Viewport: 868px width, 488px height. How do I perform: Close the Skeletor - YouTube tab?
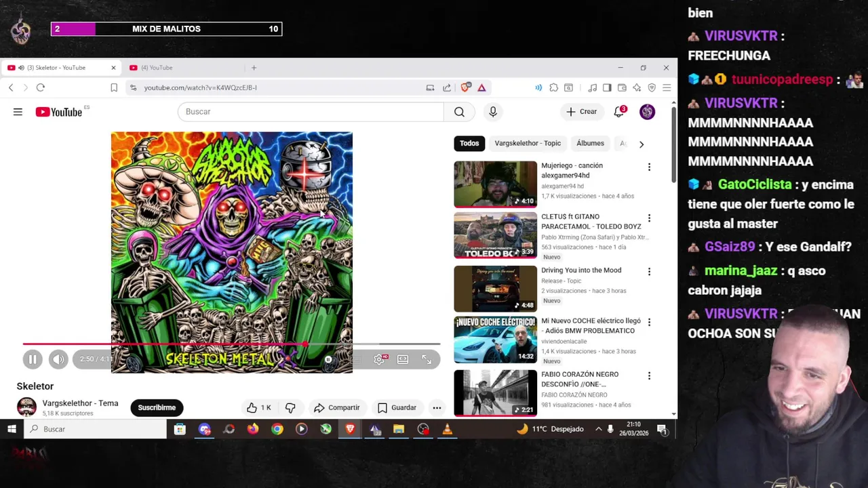coord(113,68)
